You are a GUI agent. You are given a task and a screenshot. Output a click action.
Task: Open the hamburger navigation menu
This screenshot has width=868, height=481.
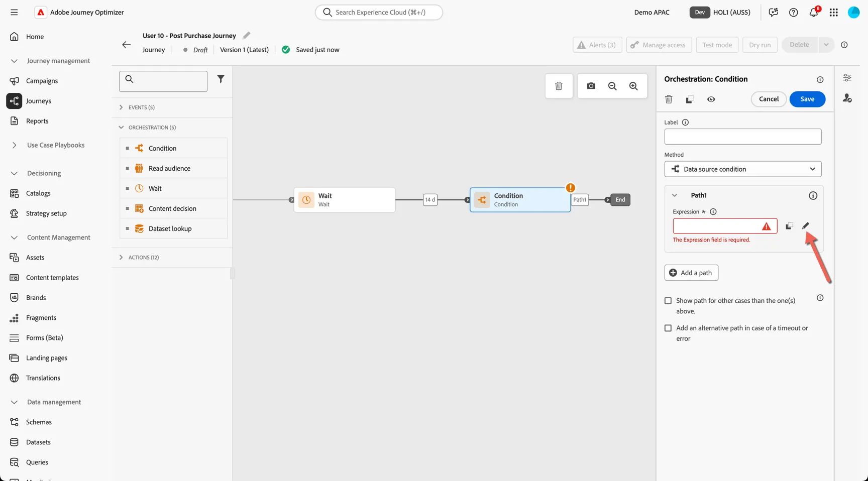[x=14, y=12]
